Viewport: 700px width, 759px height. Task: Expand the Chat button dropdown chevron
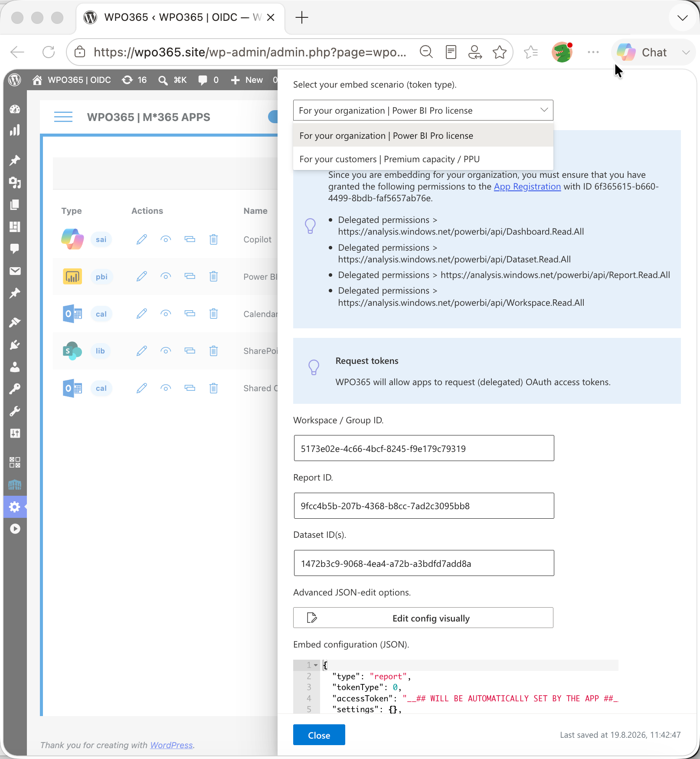click(x=686, y=52)
